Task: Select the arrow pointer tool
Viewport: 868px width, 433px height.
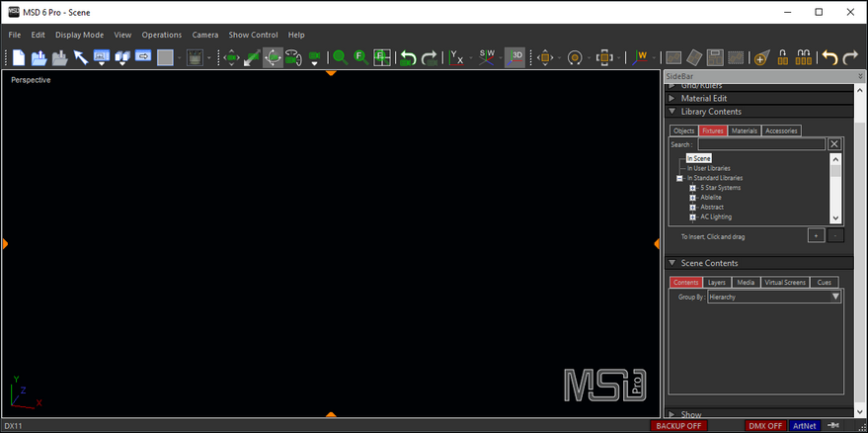Action: point(81,58)
